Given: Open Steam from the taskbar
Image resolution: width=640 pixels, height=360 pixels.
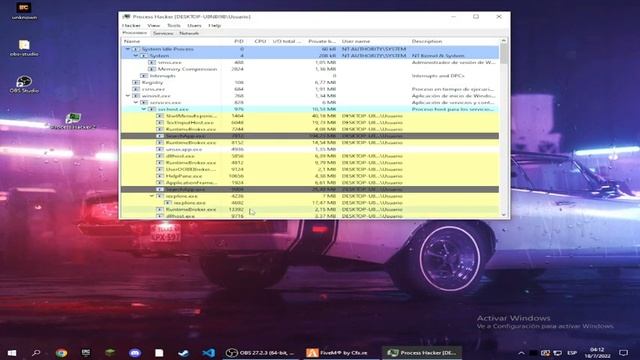Looking at the screenshot, I should pyautogui.click(x=184, y=353).
